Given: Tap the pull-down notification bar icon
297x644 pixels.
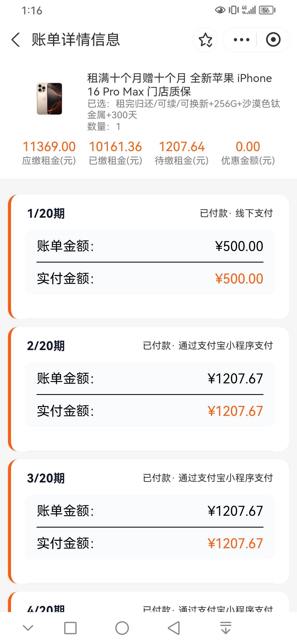Looking at the screenshot, I should [x=226, y=628].
